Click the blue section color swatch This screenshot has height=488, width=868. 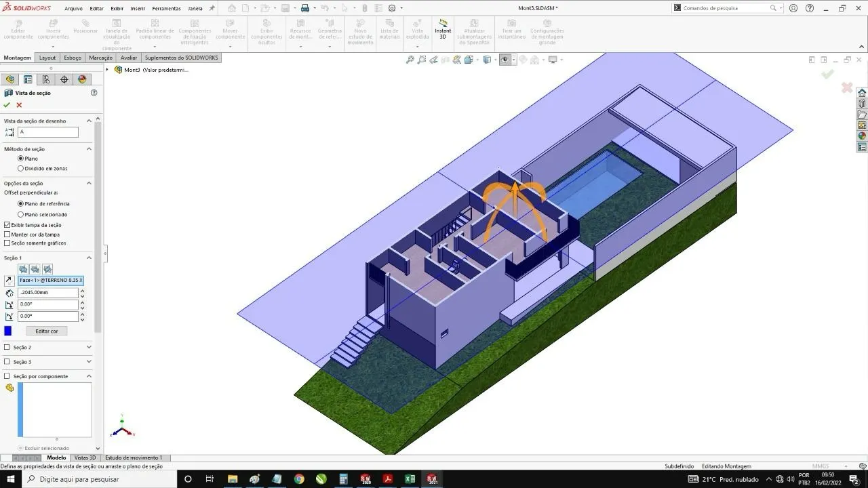pyautogui.click(x=8, y=331)
